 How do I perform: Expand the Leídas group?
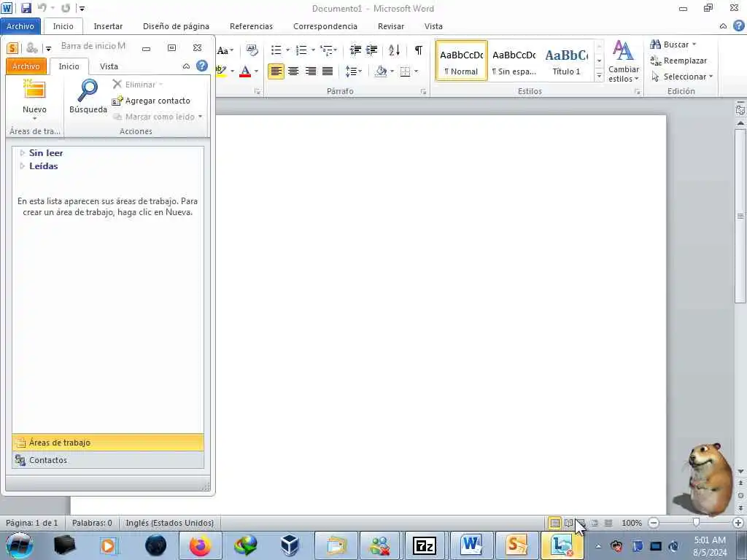pos(22,166)
